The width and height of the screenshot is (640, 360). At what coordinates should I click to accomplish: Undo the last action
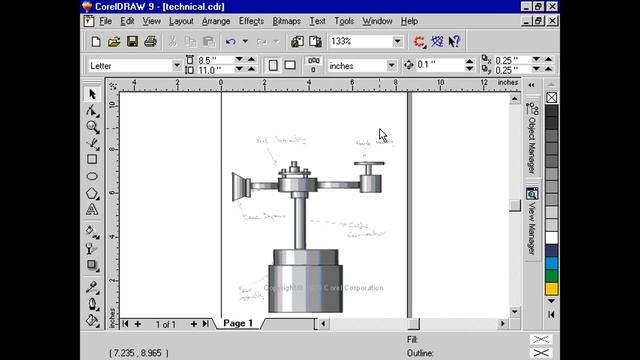[231, 42]
